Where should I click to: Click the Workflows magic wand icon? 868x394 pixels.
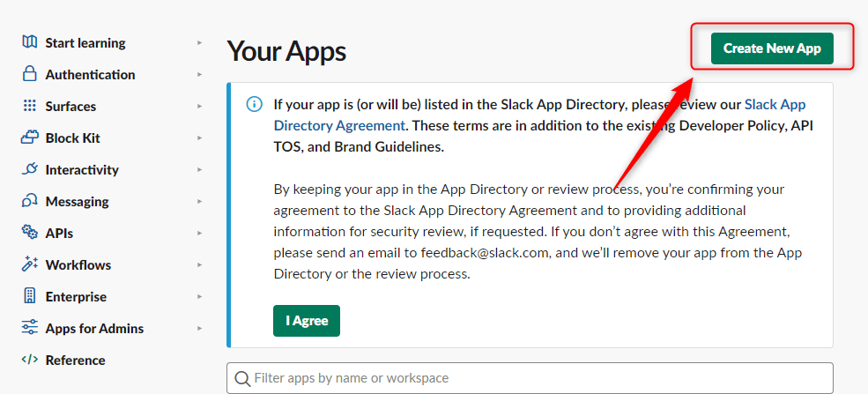(29, 264)
